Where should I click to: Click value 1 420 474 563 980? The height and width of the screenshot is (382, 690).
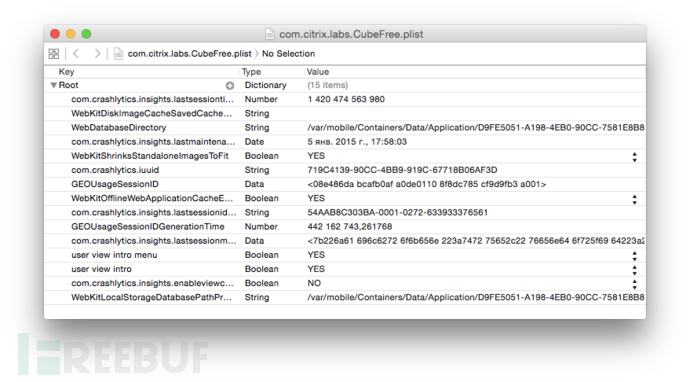(x=346, y=99)
